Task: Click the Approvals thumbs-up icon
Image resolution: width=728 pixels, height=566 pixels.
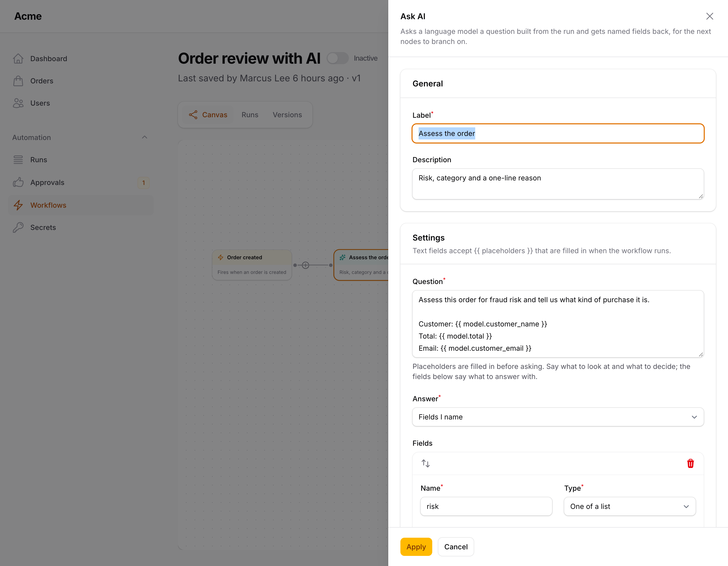Action: pyautogui.click(x=18, y=182)
